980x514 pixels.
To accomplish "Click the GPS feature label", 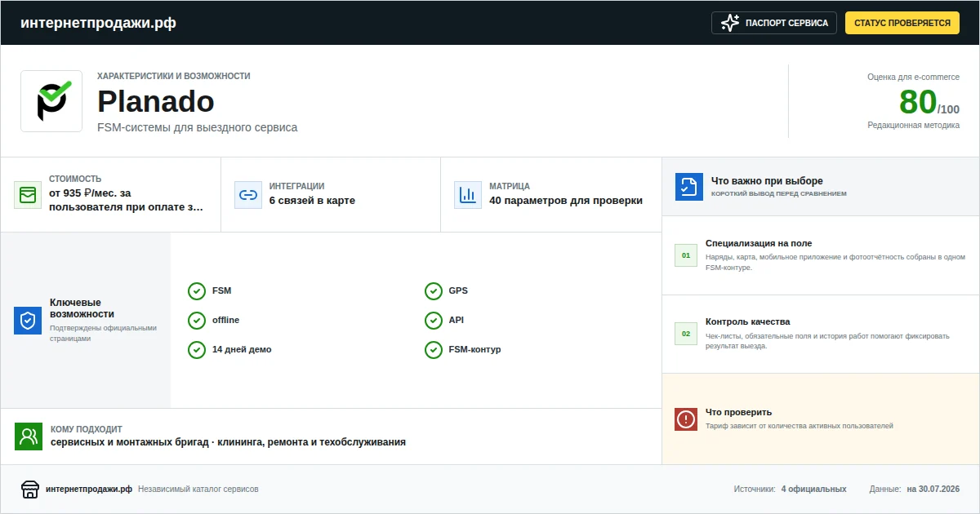I will point(458,291).
